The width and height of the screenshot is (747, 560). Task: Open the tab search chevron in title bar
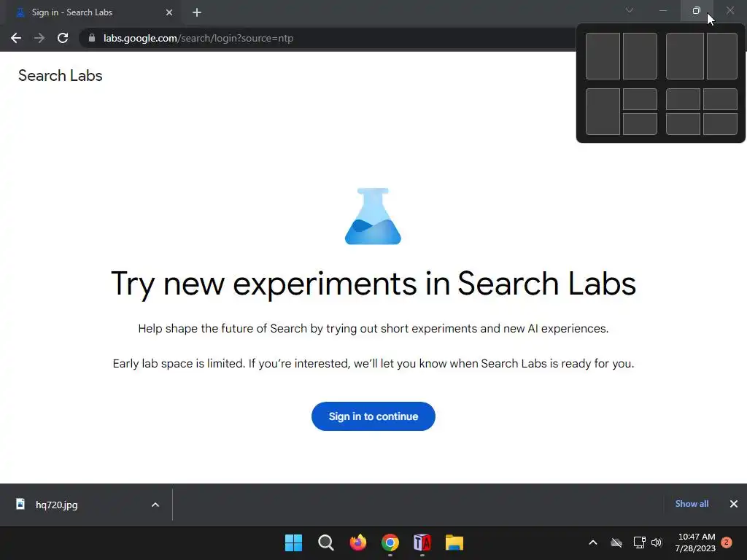pos(630,10)
